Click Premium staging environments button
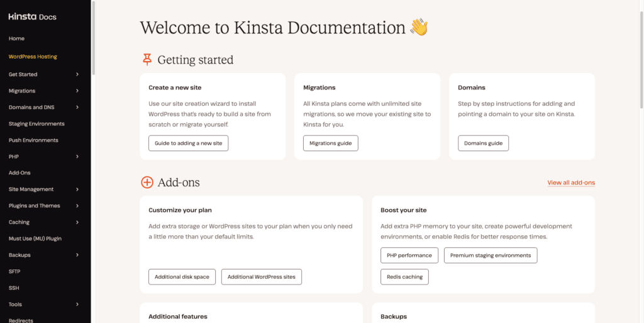The image size is (644, 323). pos(491,255)
